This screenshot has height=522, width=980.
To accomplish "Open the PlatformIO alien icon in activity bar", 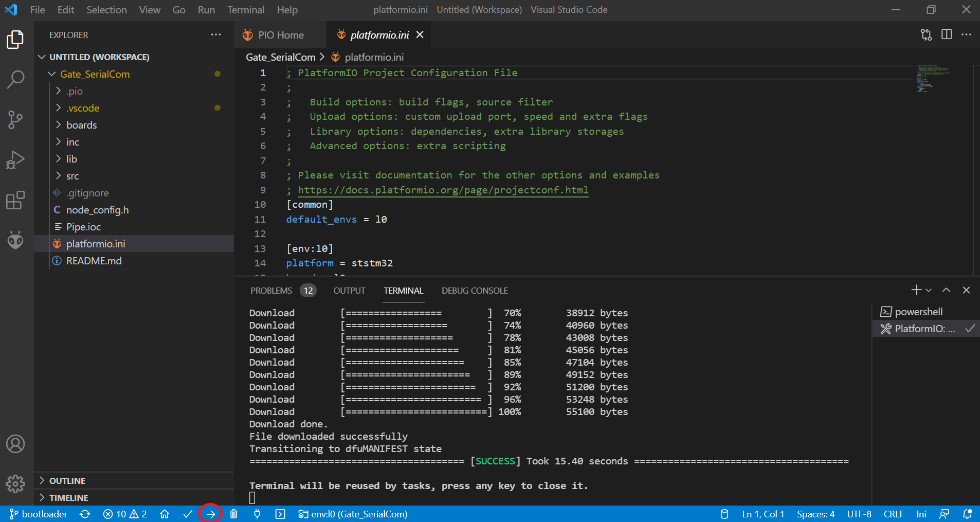I will tap(15, 240).
